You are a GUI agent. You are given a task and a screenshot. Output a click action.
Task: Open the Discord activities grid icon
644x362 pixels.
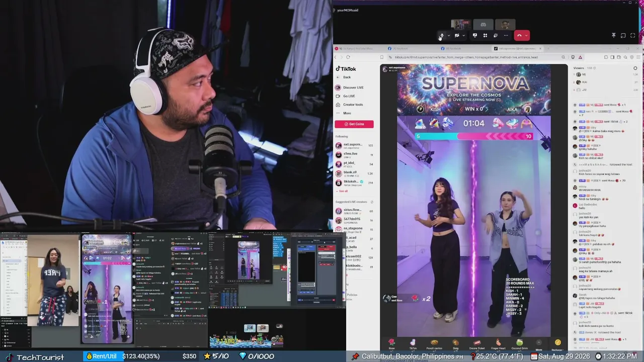click(485, 36)
